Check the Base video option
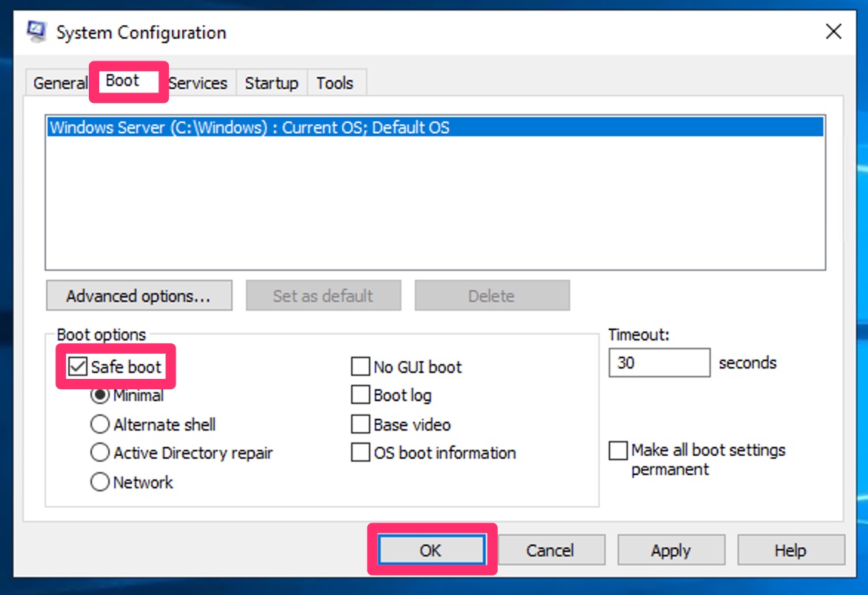This screenshot has width=868, height=595. pyautogui.click(x=360, y=424)
